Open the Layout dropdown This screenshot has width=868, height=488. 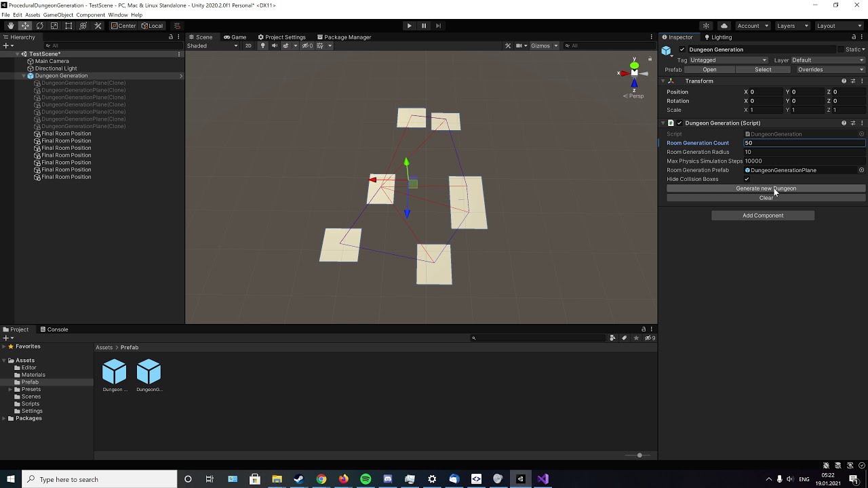(x=838, y=26)
